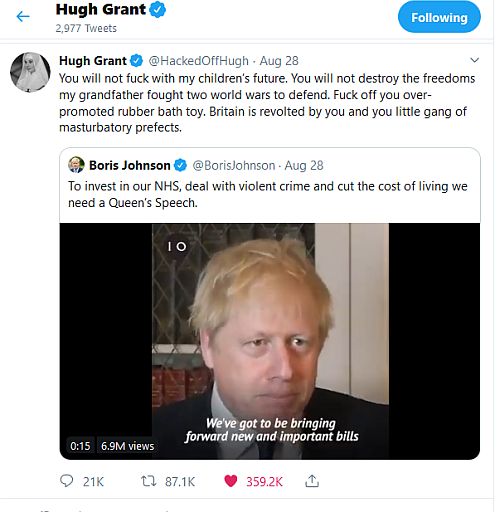Click the verified badge next to Boris Johnson
This screenshot has width=500, height=512.
[x=180, y=165]
